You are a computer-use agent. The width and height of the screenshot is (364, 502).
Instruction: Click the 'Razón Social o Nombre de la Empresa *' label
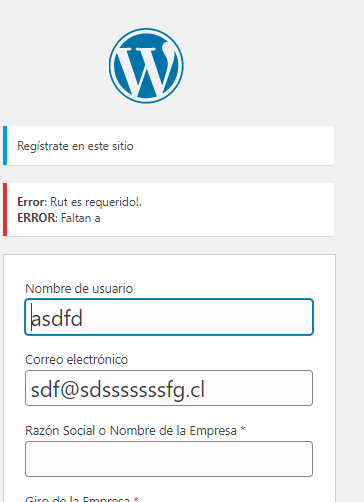coord(135,431)
